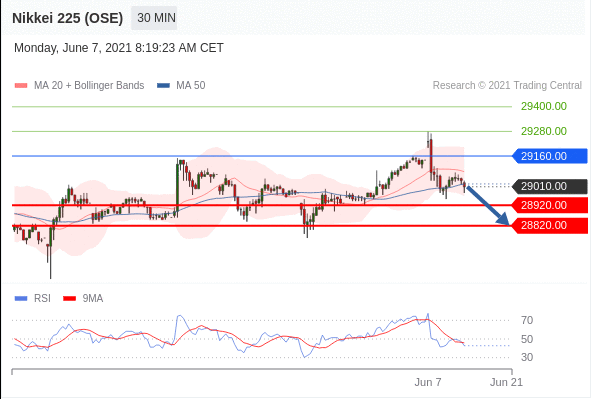Viewport: 601px width, 401px height.
Task: Click the MA 20 + Bollinger Bands legend swatch
Action: (21, 85)
